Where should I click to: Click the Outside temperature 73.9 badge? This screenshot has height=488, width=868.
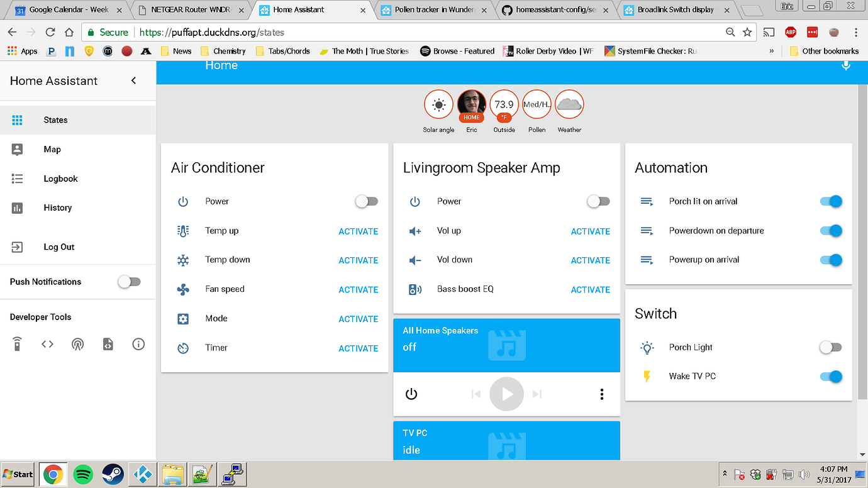(504, 104)
